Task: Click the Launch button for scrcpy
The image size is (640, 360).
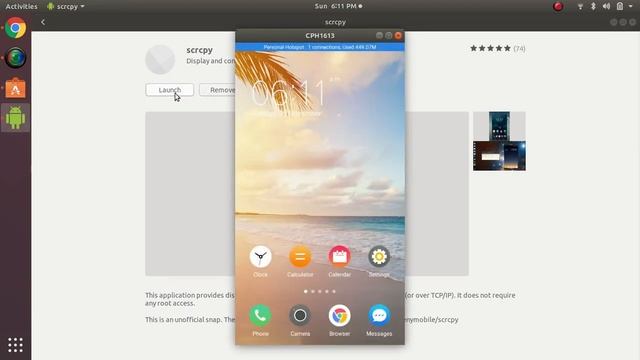Action: click(170, 90)
